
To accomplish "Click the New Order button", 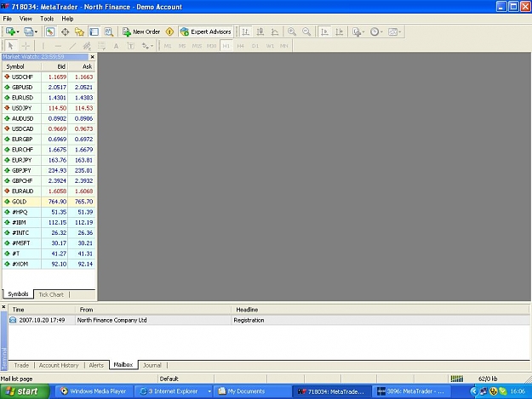I will tap(141, 31).
